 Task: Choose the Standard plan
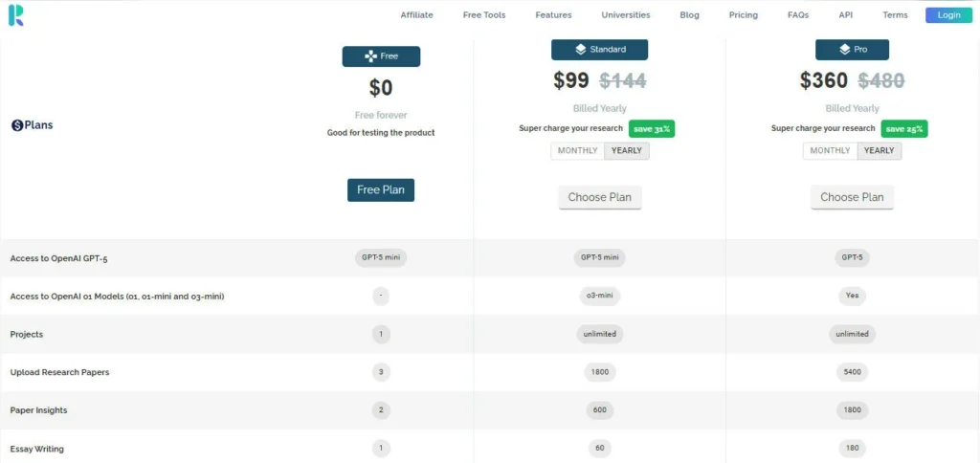(x=599, y=197)
